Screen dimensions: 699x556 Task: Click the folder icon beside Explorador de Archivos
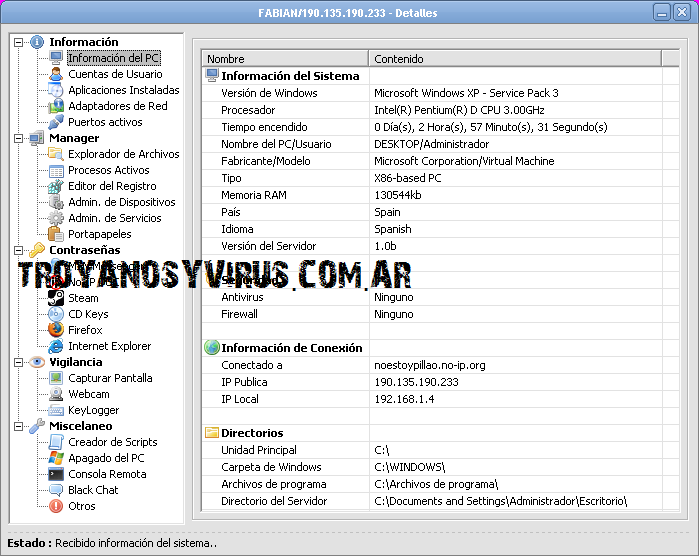56,154
